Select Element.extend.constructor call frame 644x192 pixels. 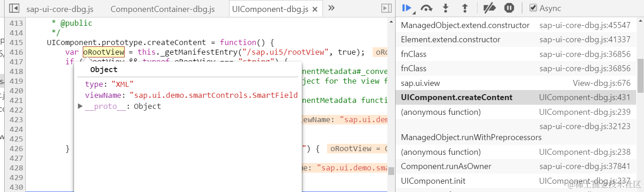[x=450, y=40]
